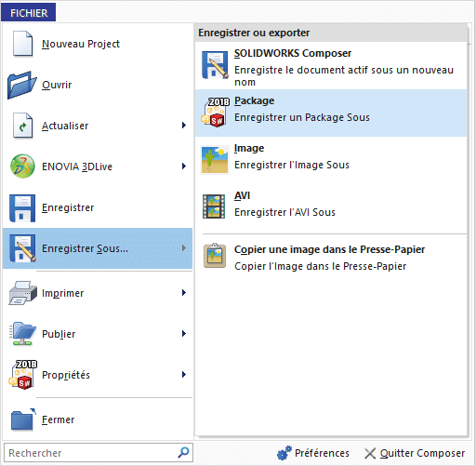Click the 'Enregistrer un Package Sous' description

tap(302, 117)
